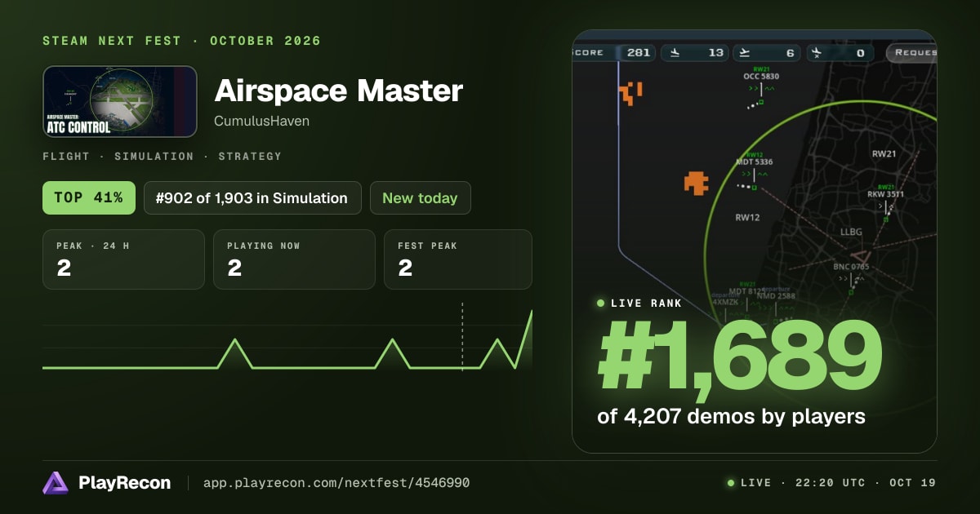
Task: Click the white RW21 runway label on map
Action: click(884, 153)
